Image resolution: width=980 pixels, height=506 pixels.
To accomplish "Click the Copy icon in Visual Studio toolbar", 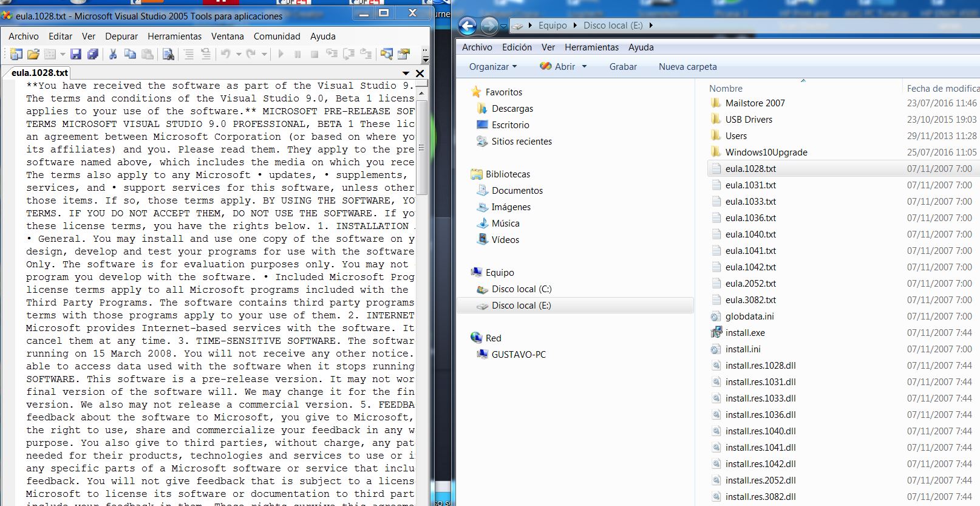I will 130,54.
